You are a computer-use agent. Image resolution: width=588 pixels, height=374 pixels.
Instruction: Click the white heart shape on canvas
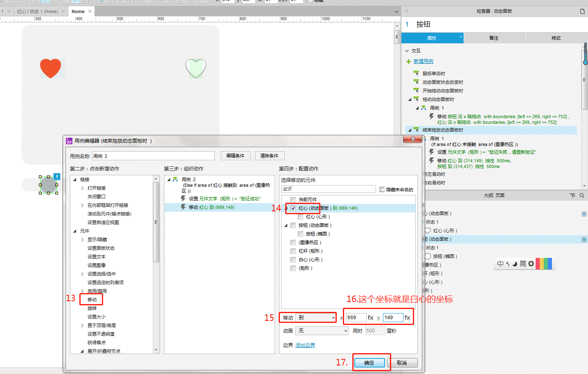(x=196, y=68)
